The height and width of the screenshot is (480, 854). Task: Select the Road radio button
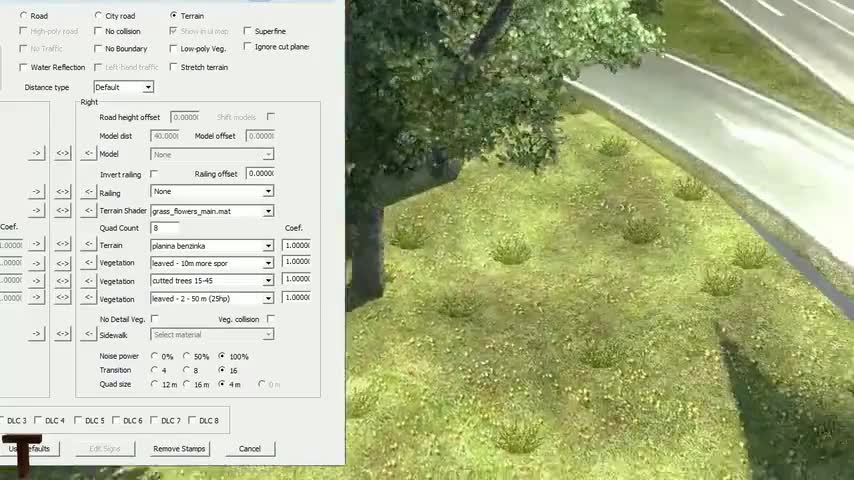tap(23, 16)
